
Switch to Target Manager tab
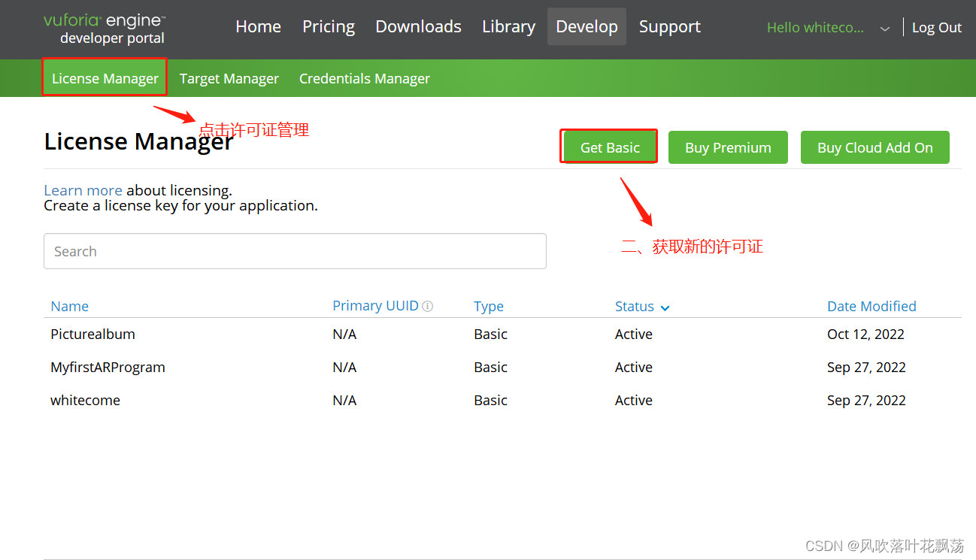tap(229, 78)
